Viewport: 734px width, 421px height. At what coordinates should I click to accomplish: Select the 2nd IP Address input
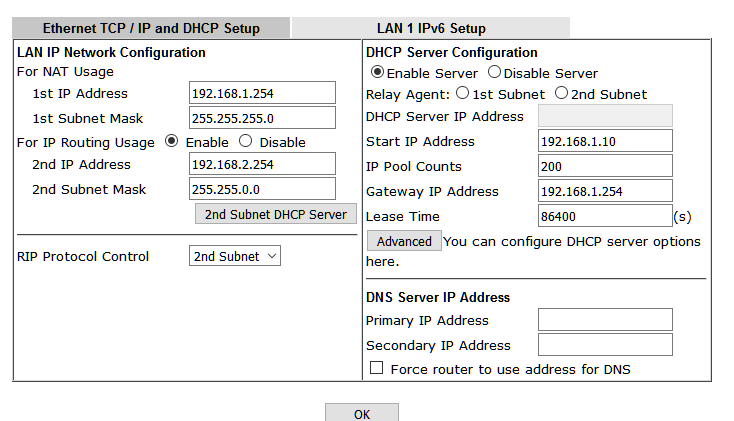pyautogui.click(x=262, y=164)
